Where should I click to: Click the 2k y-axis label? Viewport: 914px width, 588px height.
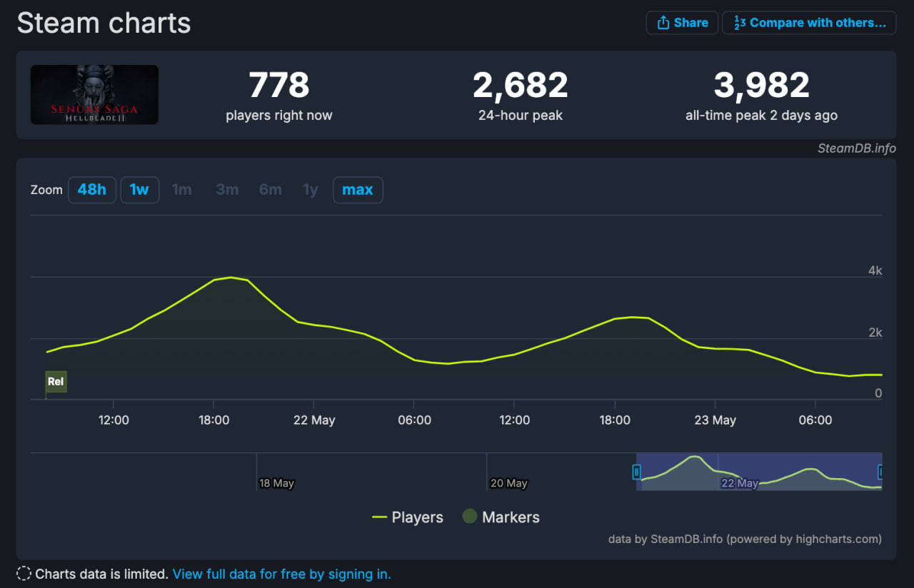click(875, 333)
